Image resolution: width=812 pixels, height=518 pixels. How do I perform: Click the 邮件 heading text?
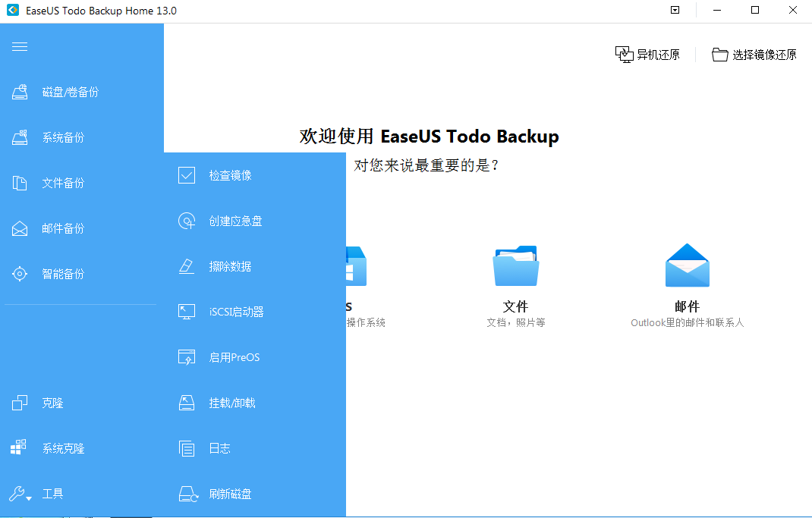(688, 306)
